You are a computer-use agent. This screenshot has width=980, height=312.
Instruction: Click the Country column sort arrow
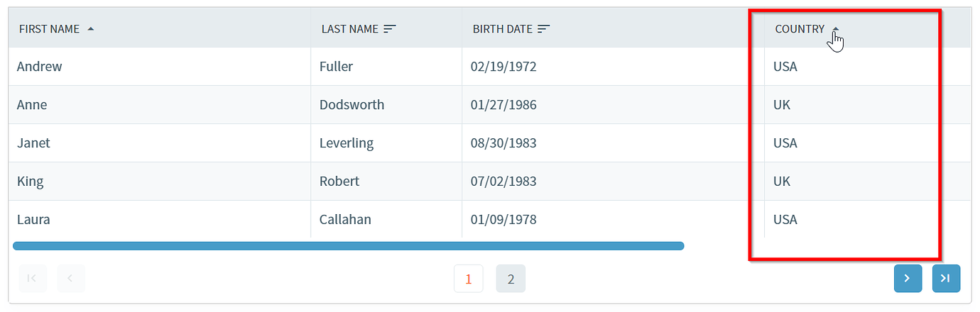[836, 29]
